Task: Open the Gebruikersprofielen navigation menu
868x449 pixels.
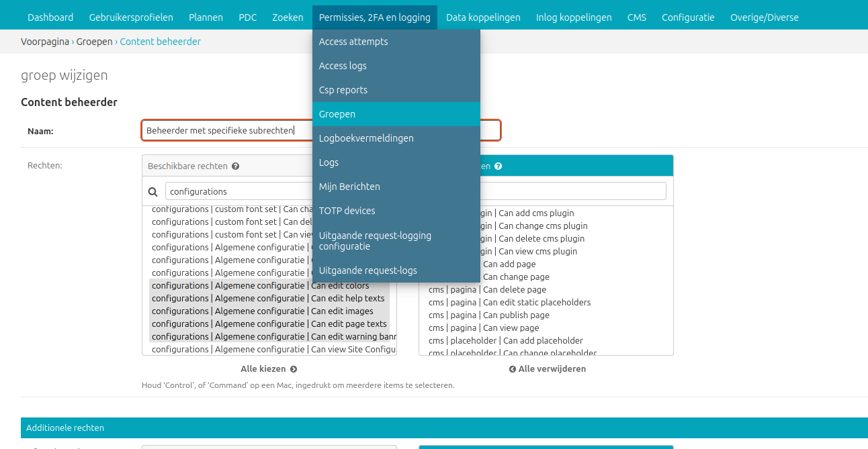Action: tap(131, 17)
